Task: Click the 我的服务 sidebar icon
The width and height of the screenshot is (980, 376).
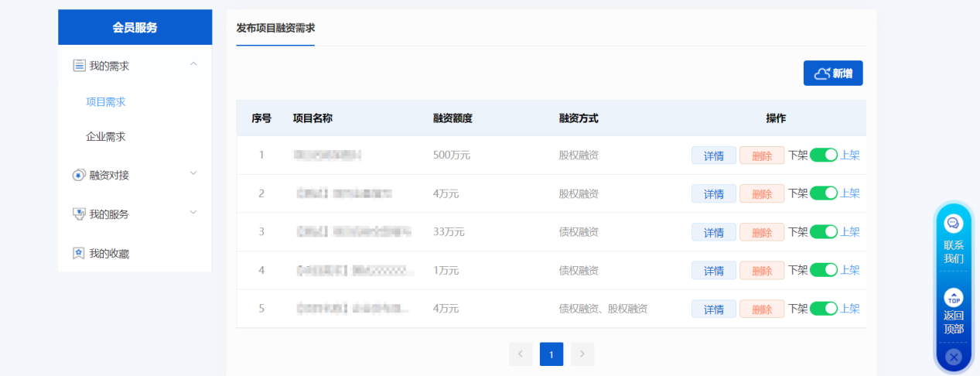Action: 78,214
